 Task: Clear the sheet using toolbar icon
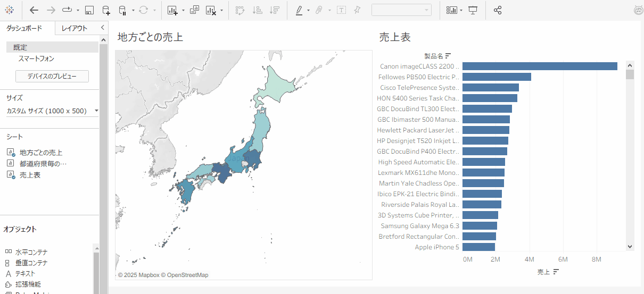point(211,10)
